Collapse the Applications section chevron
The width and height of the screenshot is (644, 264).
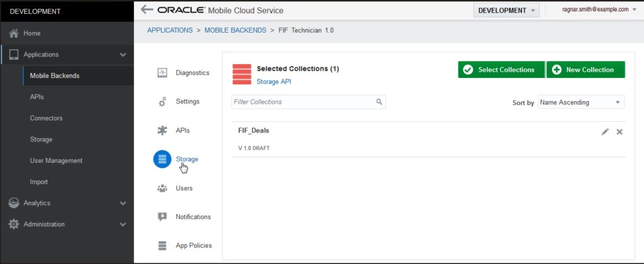123,55
